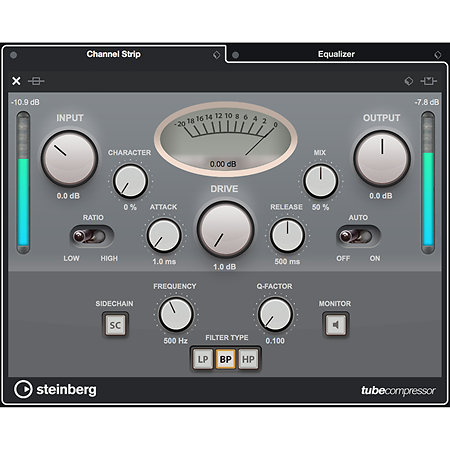The image size is (450, 450).
Task: Click the -10.9 dB input peak readout
Action: tap(25, 102)
